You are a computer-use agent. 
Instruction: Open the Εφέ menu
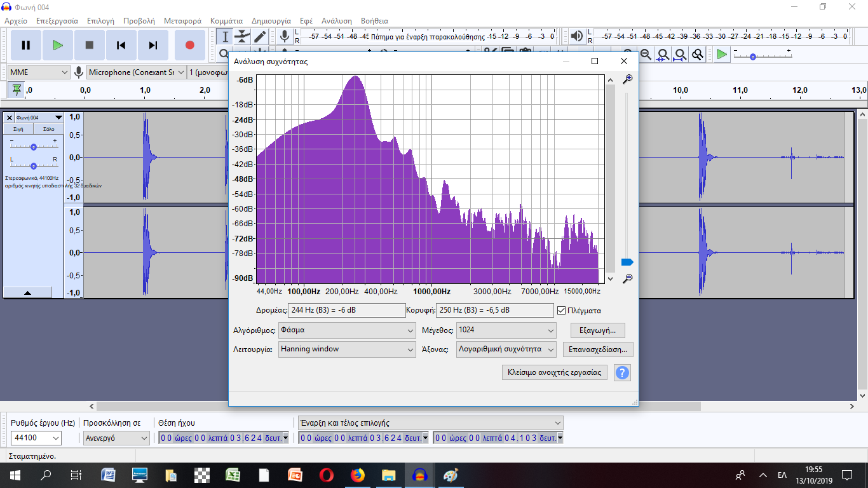(x=306, y=21)
